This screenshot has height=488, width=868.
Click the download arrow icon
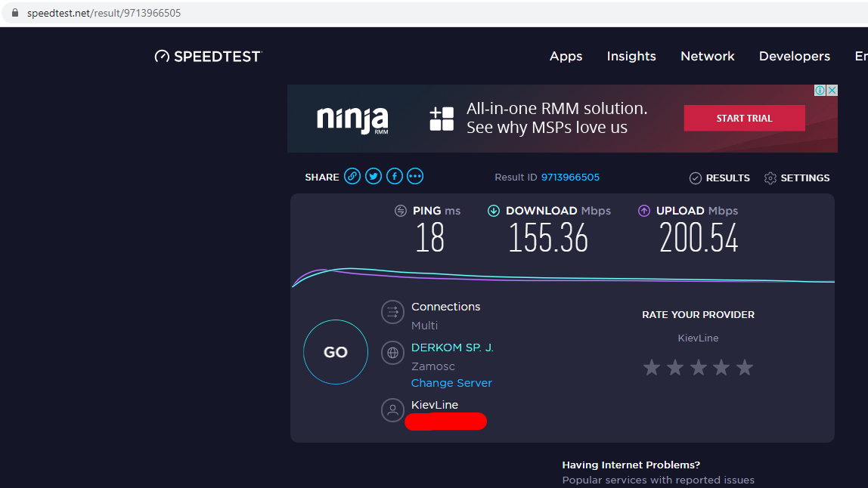click(x=493, y=211)
